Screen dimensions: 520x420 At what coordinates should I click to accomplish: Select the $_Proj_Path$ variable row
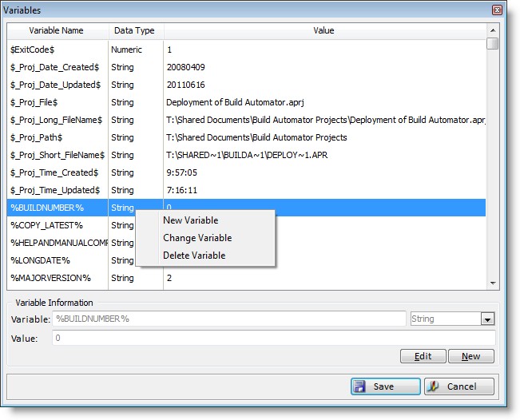(246, 137)
